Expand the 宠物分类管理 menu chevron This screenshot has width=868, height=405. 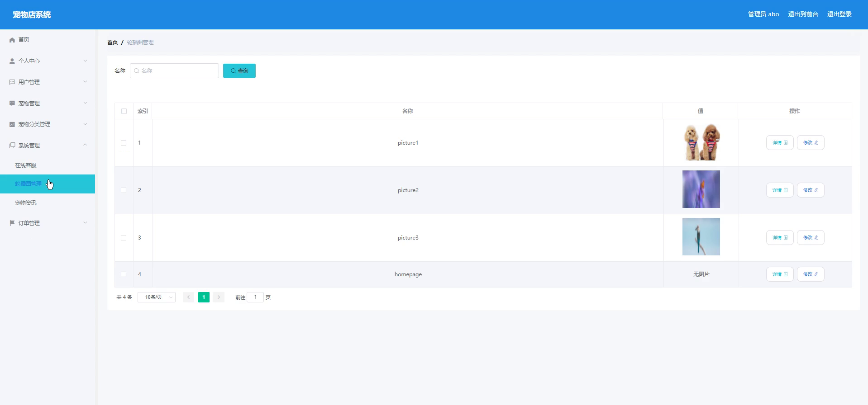(x=85, y=124)
